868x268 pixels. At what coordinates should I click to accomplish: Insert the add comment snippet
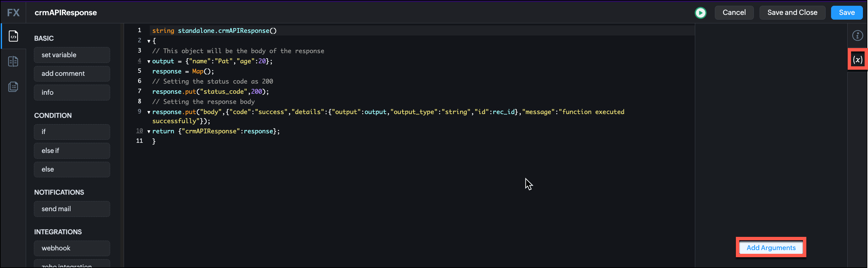click(x=72, y=74)
